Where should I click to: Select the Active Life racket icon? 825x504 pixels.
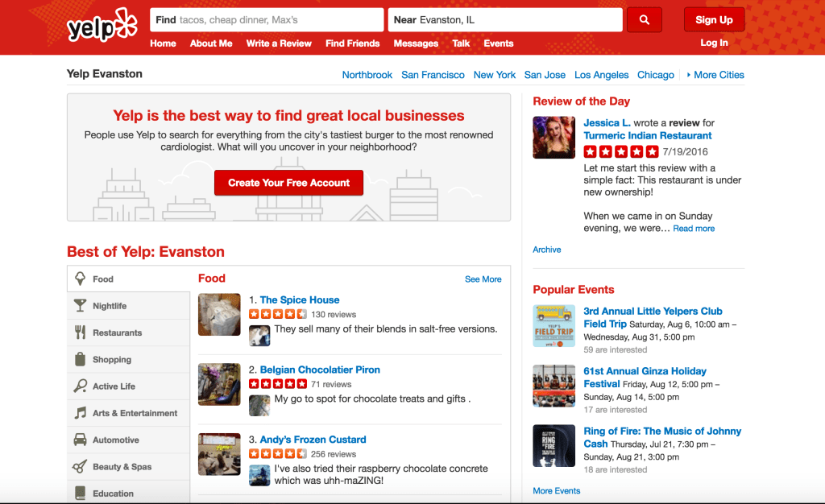coord(80,386)
